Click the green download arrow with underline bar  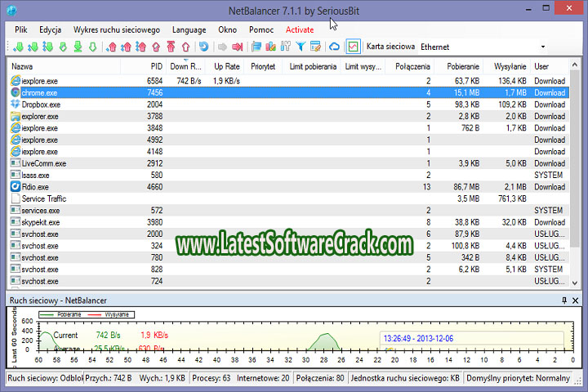(x=78, y=47)
